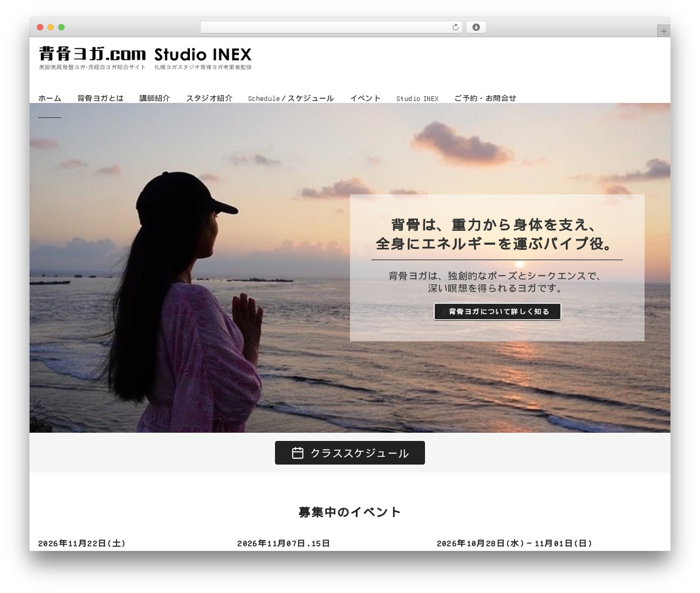
Task: Open ご予約・お問合せ contact page
Action: click(485, 98)
